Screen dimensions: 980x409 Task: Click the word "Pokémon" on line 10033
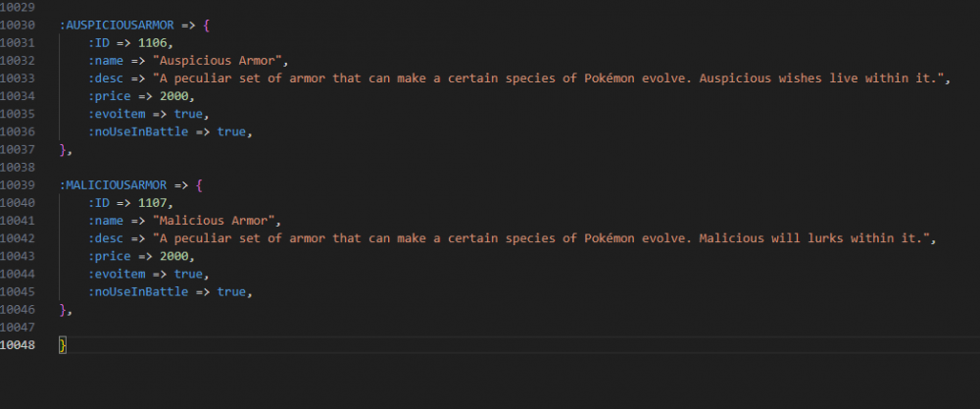click(610, 78)
